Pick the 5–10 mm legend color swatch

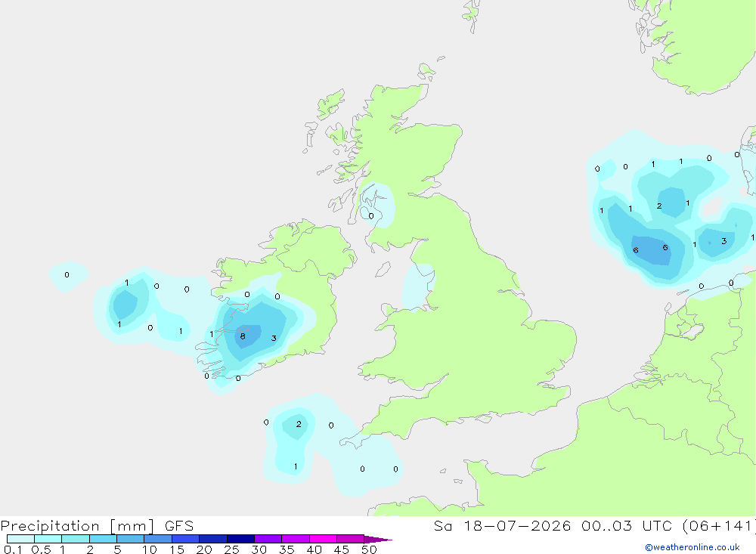[x=131, y=539]
